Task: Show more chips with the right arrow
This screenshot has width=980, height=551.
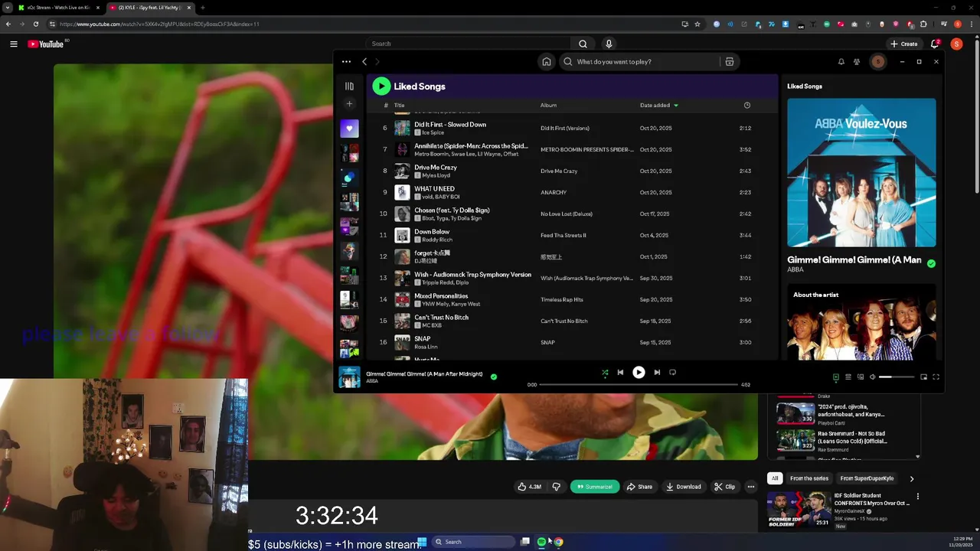Action: click(x=912, y=478)
